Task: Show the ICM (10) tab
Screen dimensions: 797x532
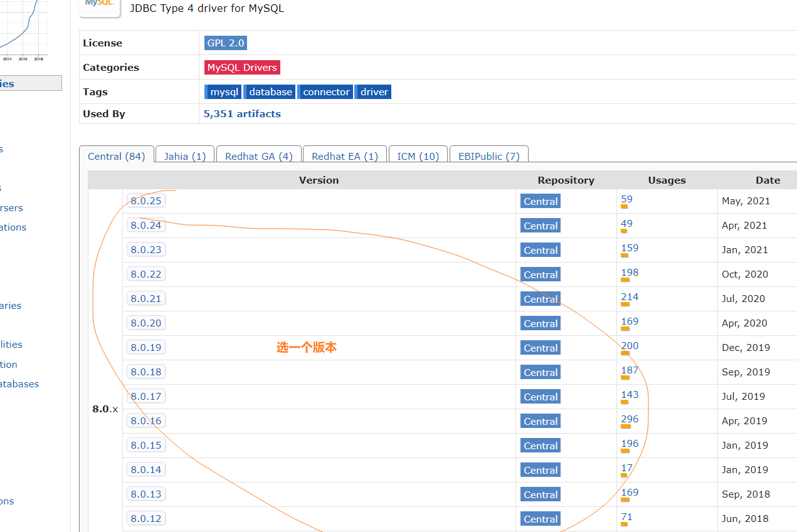Action: click(x=418, y=156)
